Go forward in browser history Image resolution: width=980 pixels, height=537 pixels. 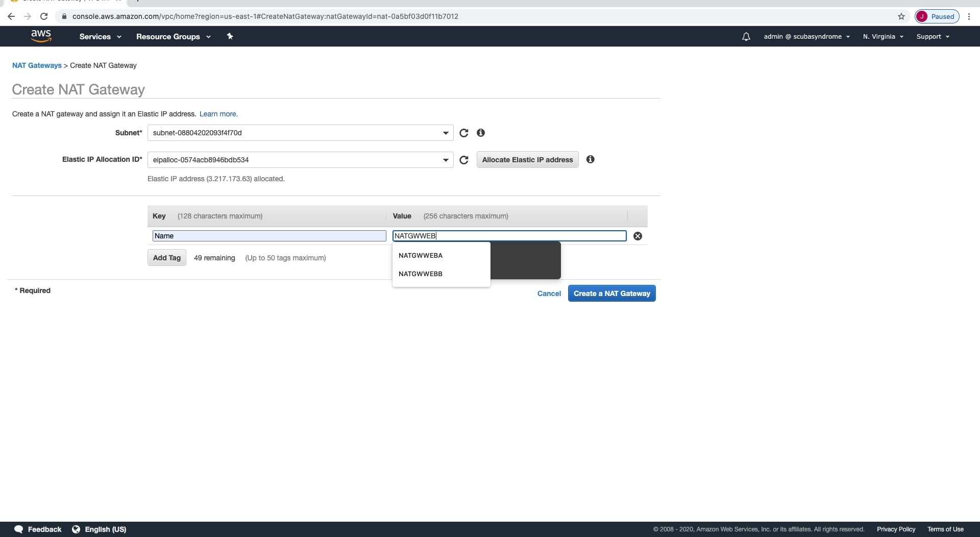[x=28, y=16]
